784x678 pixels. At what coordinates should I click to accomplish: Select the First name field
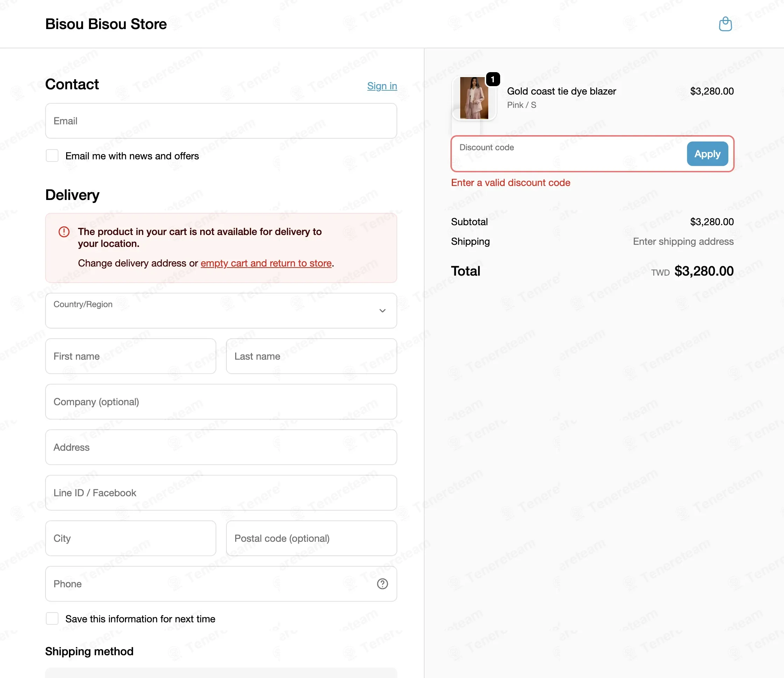(x=131, y=356)
